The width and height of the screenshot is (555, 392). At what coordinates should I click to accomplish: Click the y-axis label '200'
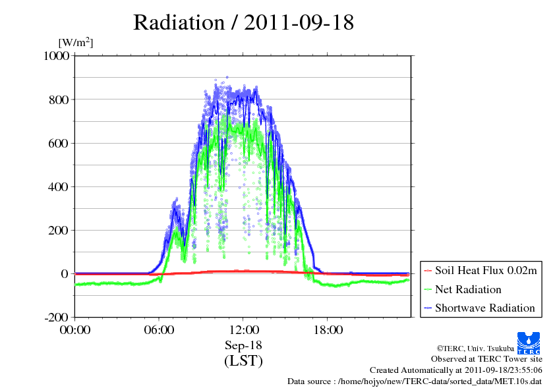(x=59, y=231)
